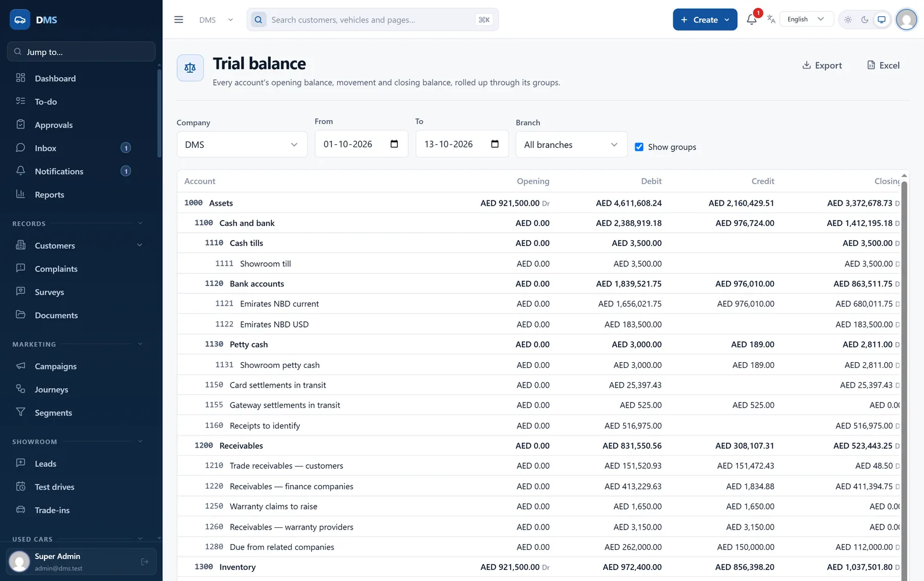Click the search customers and vehicles field
The width and height of the screenshot is (924, 581).
372,20
